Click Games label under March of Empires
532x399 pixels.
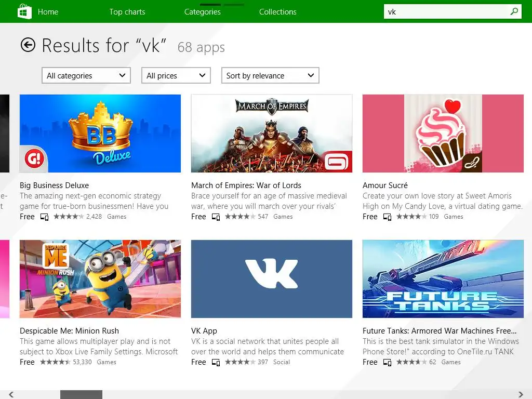click(x=283, y=217)
